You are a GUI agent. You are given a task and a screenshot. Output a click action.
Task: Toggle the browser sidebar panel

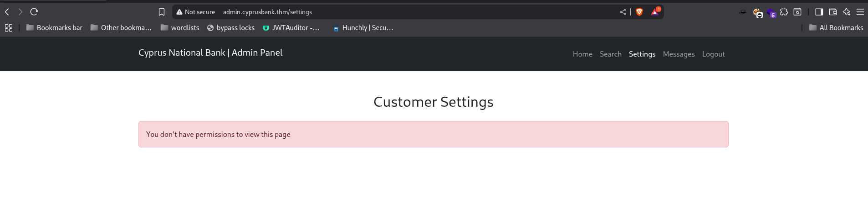819,12
